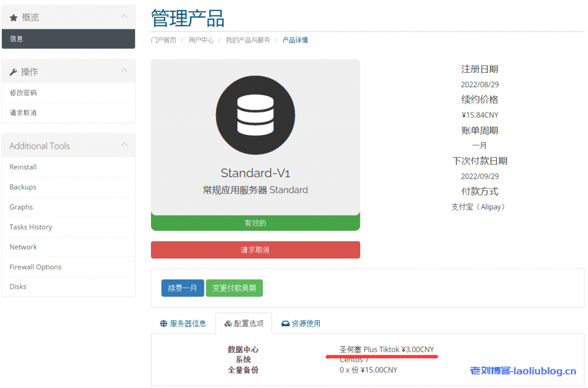This screenshot has width=588, height=388.
Task: Click the wrench icon on the 操作 panel
Action: pyautogui.click(x=13, y=71)
